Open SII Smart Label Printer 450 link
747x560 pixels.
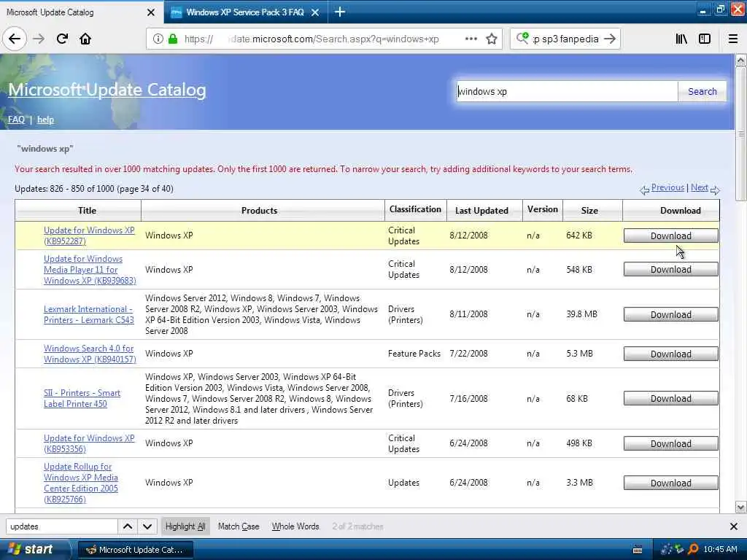point(82,398)
